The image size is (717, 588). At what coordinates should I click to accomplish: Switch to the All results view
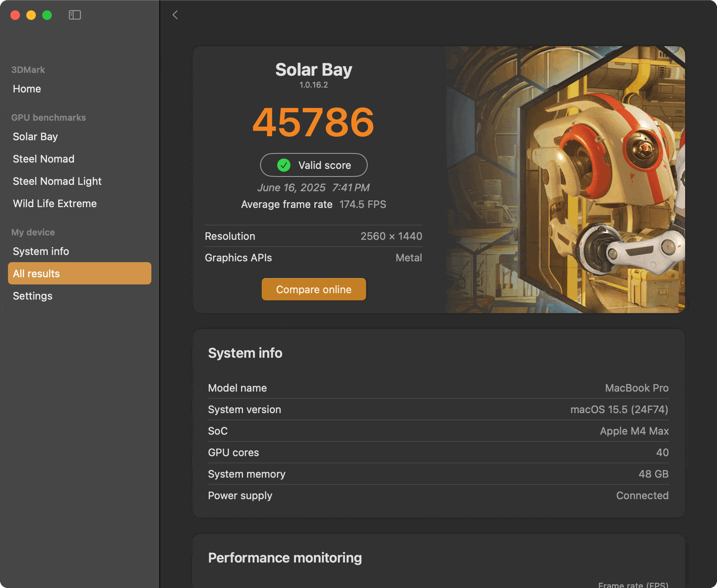36,273
